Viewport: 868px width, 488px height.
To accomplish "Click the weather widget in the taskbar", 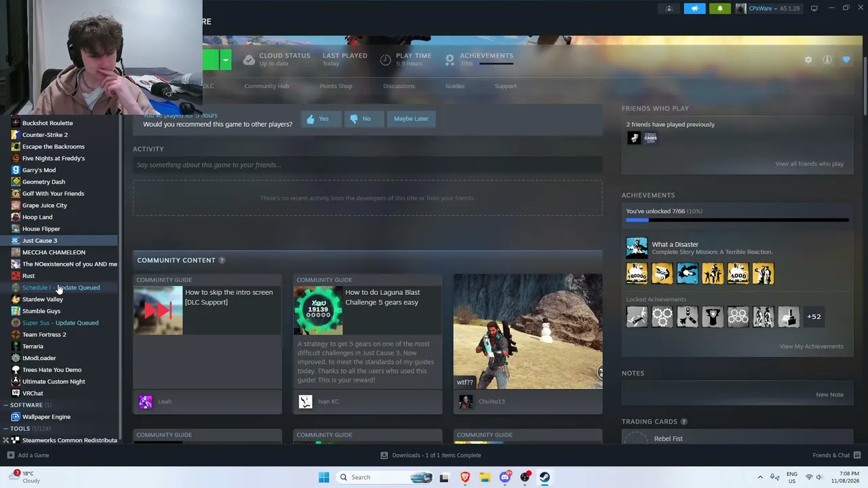I will [x=26, y=477].
